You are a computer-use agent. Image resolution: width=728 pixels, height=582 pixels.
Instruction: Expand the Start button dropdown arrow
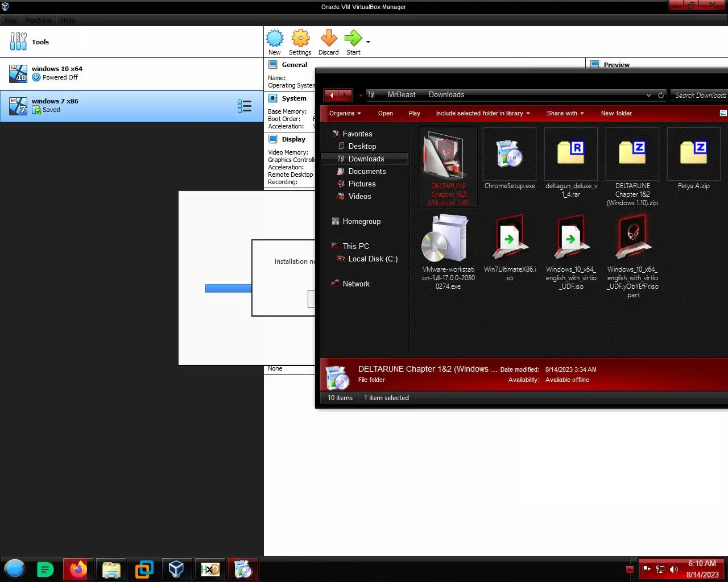(x=368, y=42)
